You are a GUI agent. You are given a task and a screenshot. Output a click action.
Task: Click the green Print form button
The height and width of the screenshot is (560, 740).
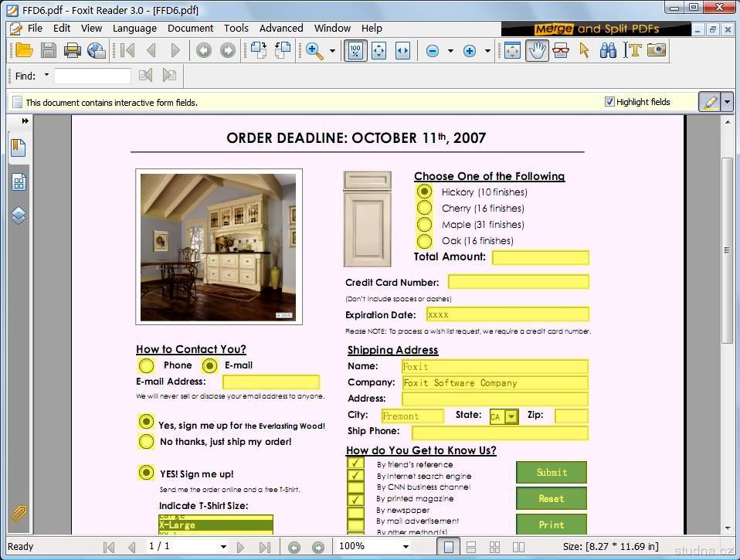(552, 524)
